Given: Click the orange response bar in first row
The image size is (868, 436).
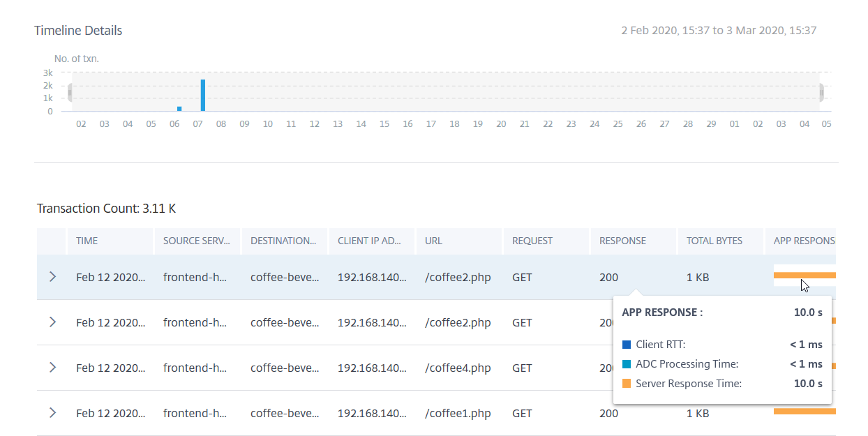Looking at the screenshot, I should tap(804, 275).
